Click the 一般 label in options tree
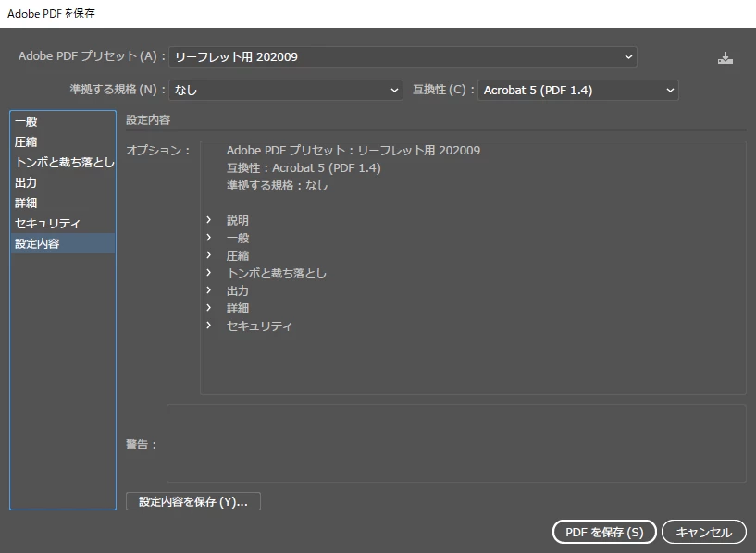756x553 pixels. (x=238, y=238)
